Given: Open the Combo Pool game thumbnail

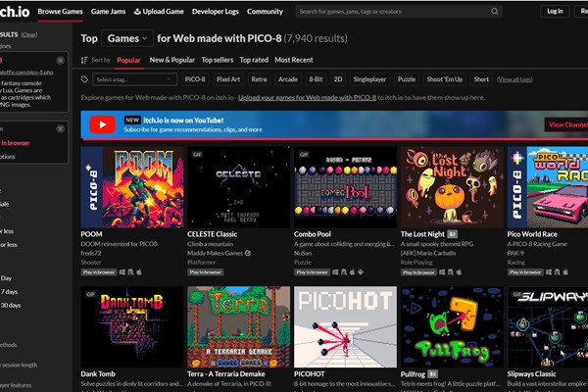Looking at the screenshot, I should [x=345, y=187].
